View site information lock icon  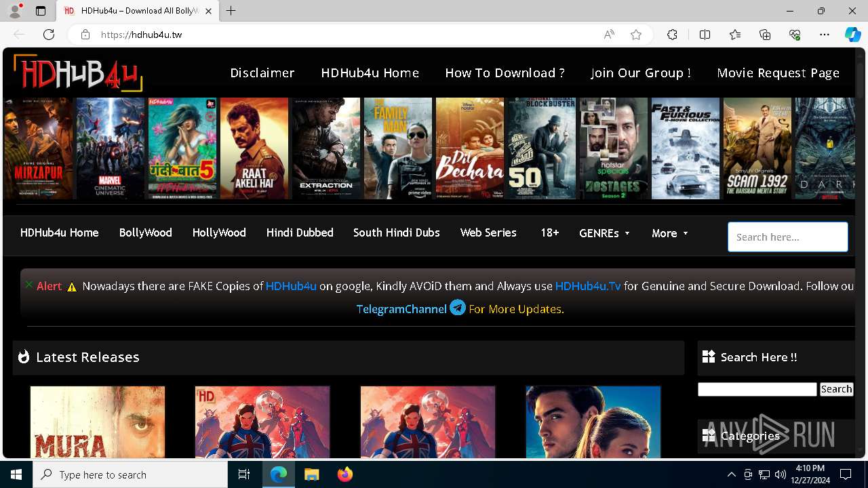(85, 35)
